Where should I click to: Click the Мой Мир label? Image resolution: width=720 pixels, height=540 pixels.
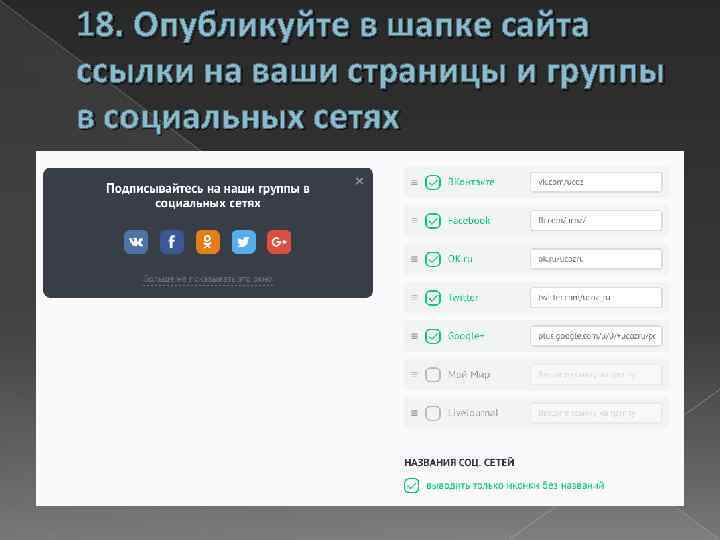pyautogui.click(x=469, y=375)
